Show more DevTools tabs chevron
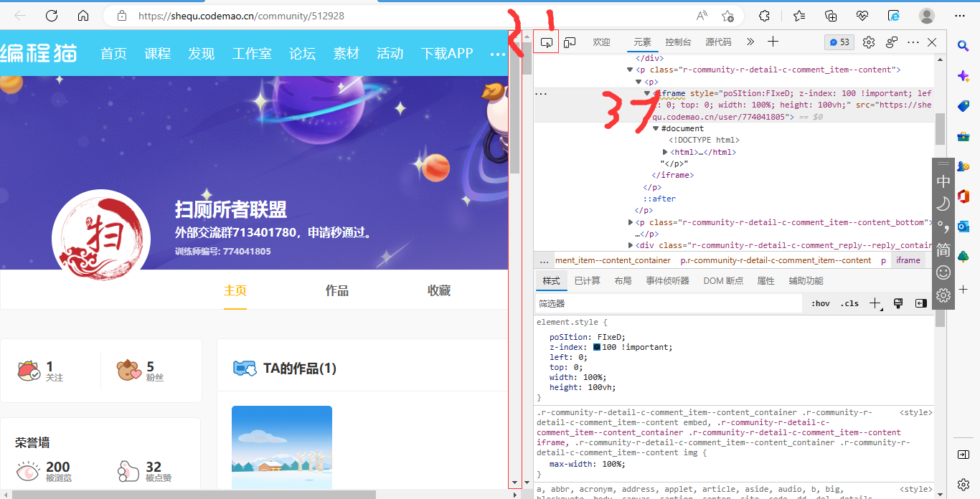980x499 pixels. coord(750,42)
